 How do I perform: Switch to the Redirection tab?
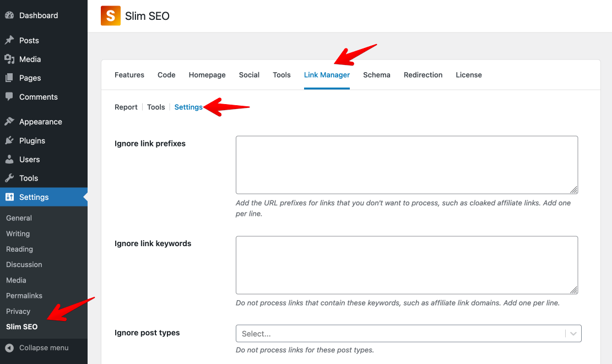[423, 75]
